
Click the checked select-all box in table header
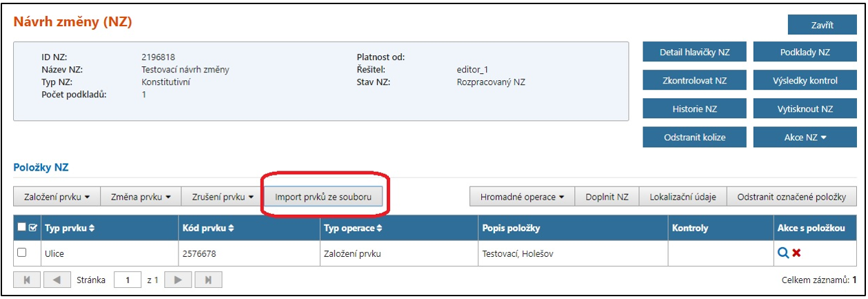32,228
